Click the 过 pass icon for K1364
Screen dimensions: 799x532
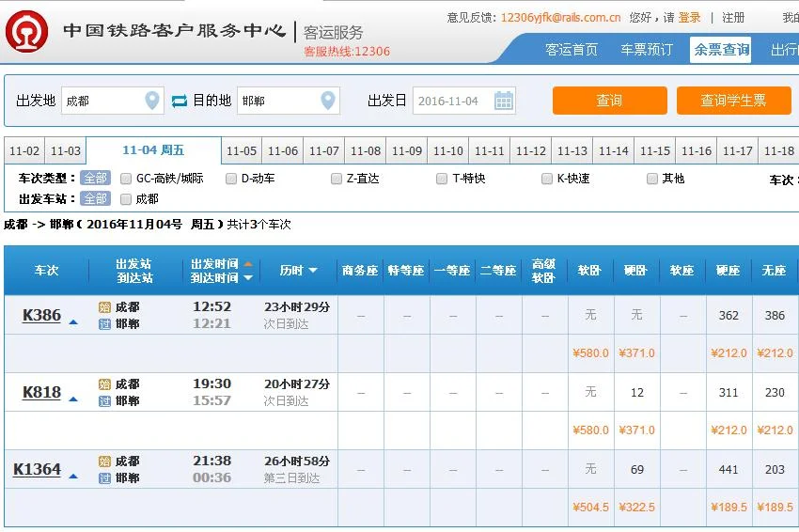click(x=104, y=478)
